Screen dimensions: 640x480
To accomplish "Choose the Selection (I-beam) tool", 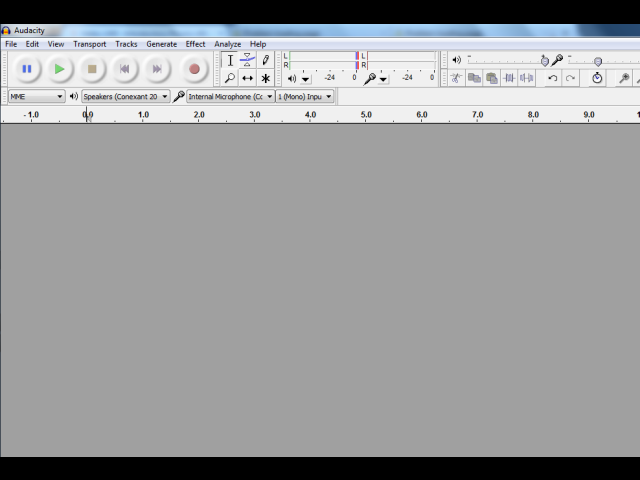I will 230,60.
